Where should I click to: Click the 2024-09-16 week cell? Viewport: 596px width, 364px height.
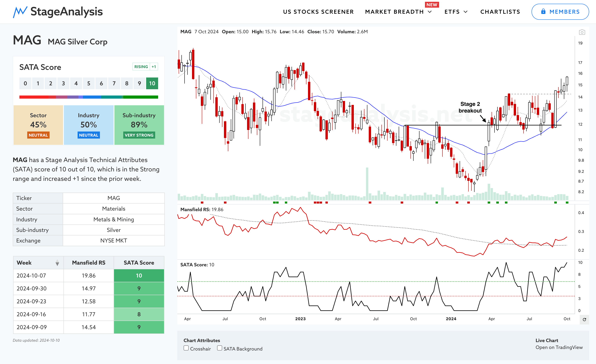point(38,314)
